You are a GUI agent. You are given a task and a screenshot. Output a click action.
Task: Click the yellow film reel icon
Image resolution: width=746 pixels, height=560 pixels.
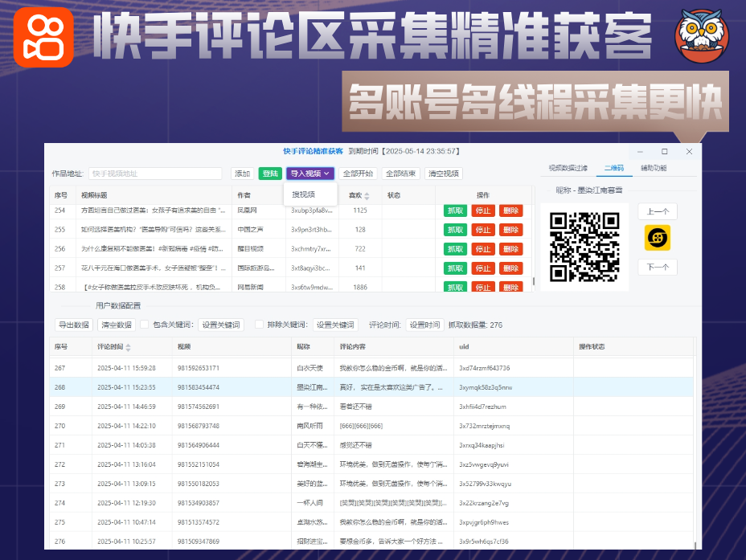point(657,238)
